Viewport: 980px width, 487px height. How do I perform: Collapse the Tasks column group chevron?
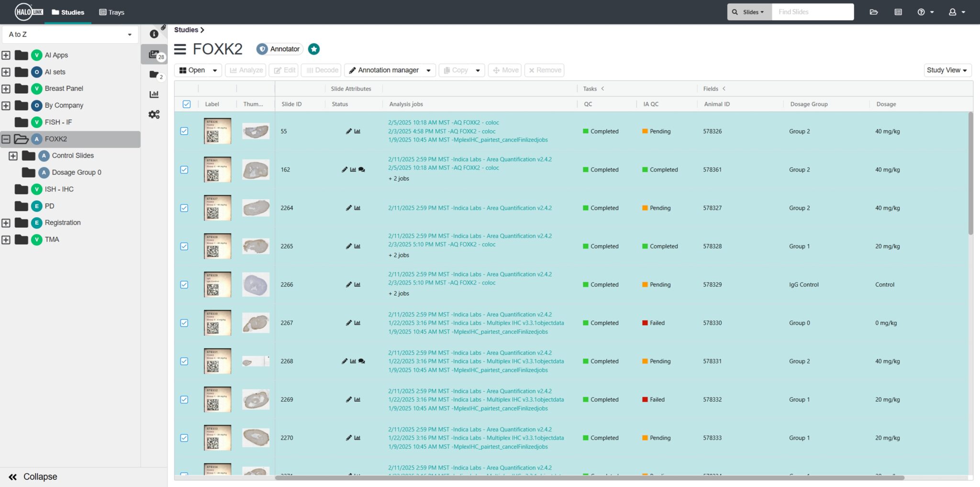click(x=602, y=89)
